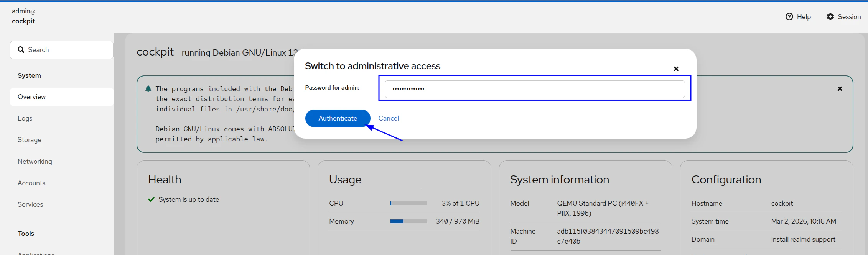
Task: Click the System sidebar heading
Action: [x=29, y=75]
